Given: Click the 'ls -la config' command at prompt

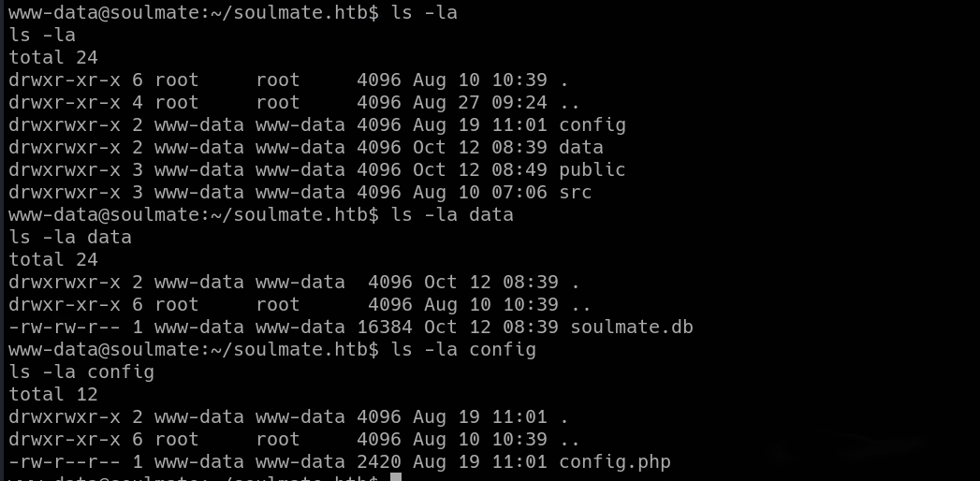Looking at the screenshot, I should [x=463, y=349].
